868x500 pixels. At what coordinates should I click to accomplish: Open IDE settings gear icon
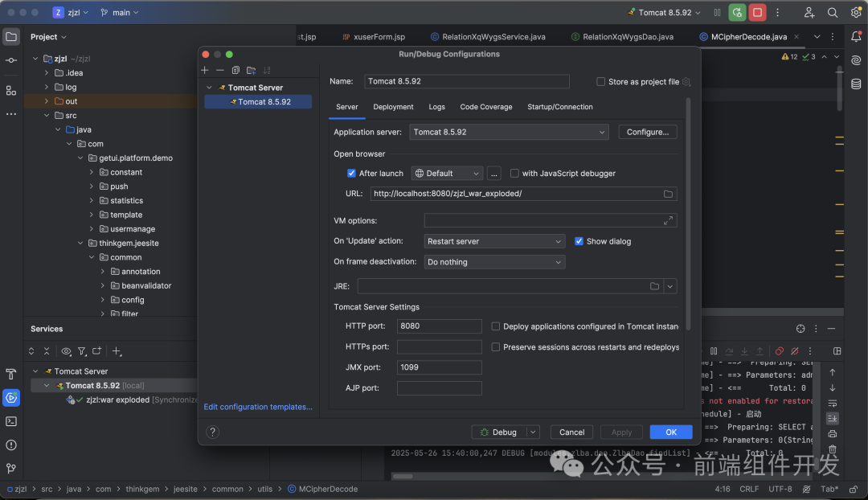(856, 12)
